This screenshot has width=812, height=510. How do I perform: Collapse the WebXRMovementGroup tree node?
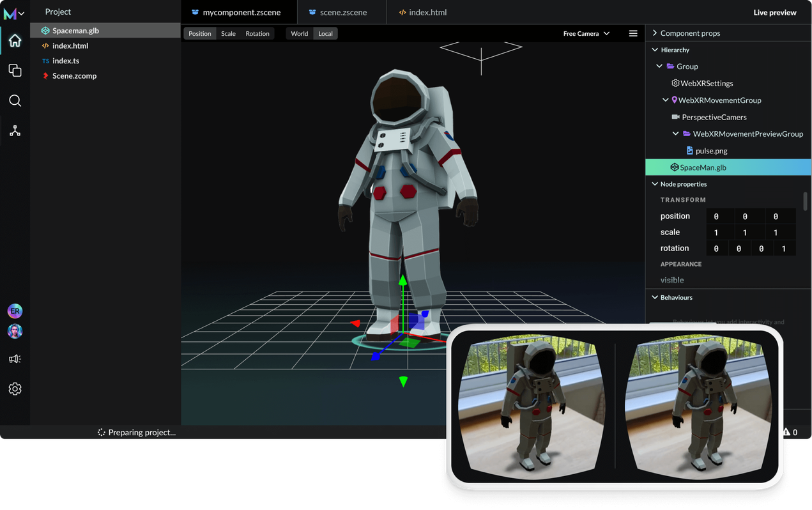point(665,100)
